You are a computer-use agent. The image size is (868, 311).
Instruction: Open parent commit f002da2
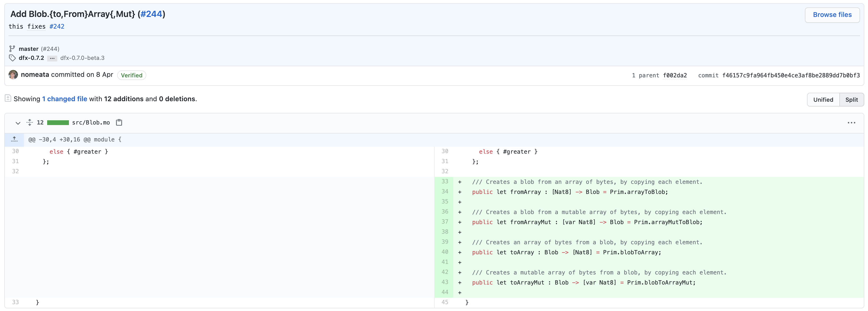(x=674, y=75)
